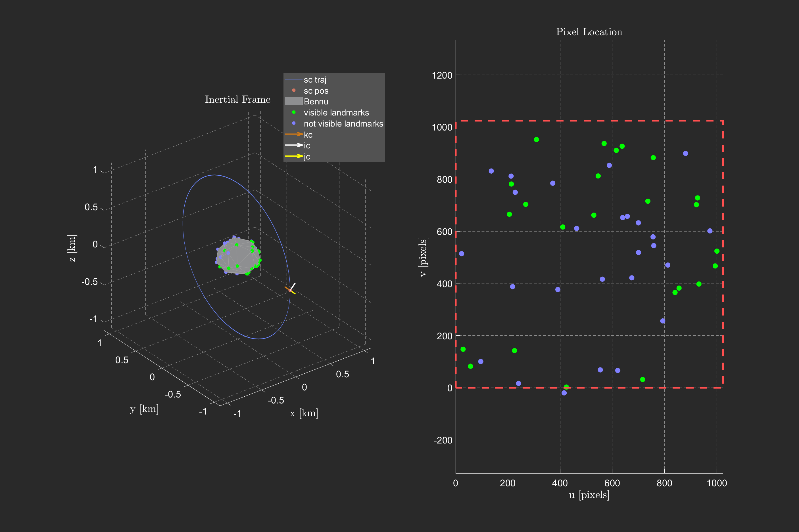Image resolution: width=799 pixels, height=532 pixels.
Task: Click the 1200 tick label on v axis
Action: [442, 75]
